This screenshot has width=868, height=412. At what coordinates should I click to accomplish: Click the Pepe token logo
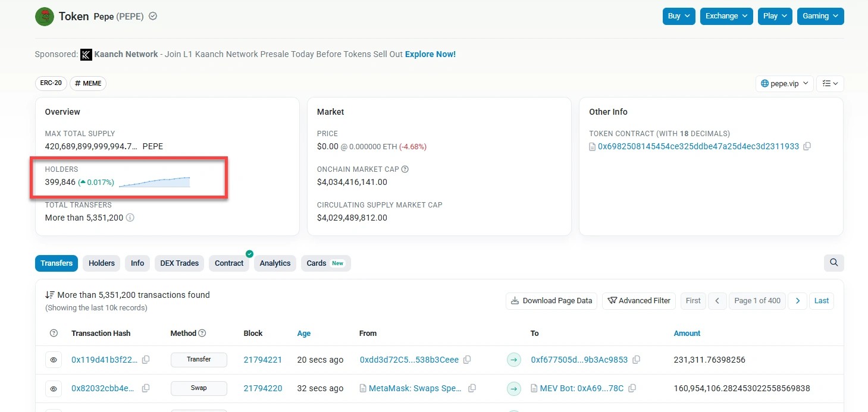click(x=44, y=16)
